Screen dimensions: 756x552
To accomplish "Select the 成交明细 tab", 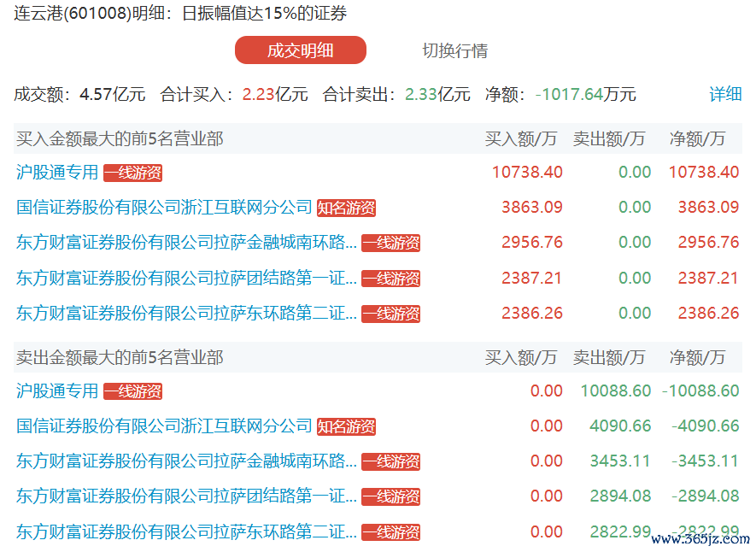I will (x=301, y=50).
